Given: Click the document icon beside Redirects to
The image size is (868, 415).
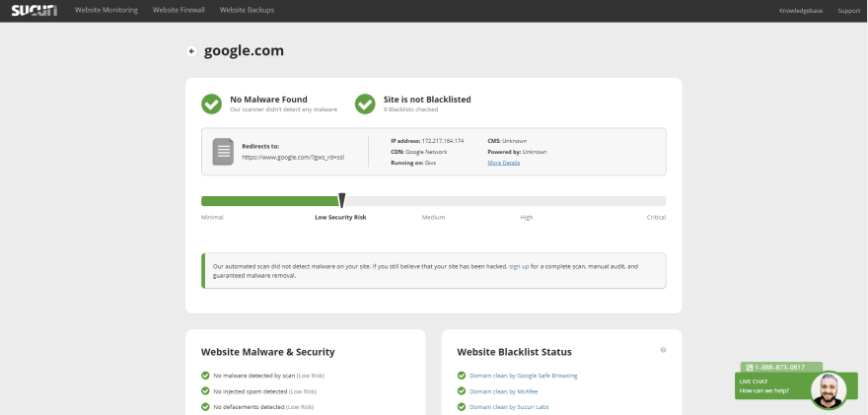Looking at the screenshot, I should coord(223,152).
